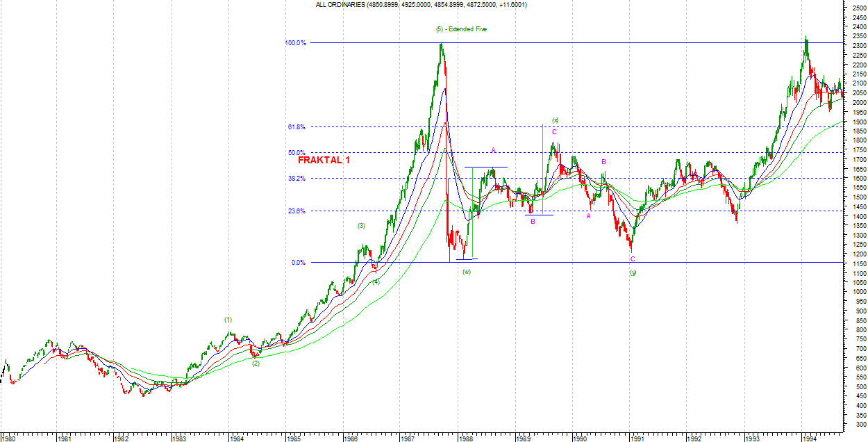Select the red FRAKTAL 1 annotation
The image size is (868, 442).
coord(324,160)
